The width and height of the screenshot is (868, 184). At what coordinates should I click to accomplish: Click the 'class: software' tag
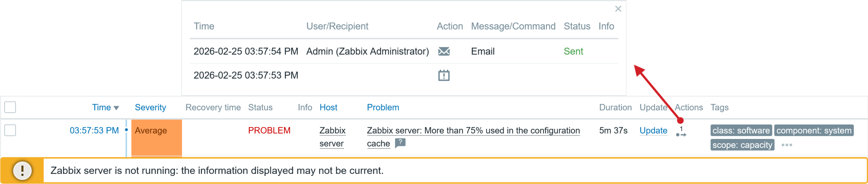tap(741, 131)
